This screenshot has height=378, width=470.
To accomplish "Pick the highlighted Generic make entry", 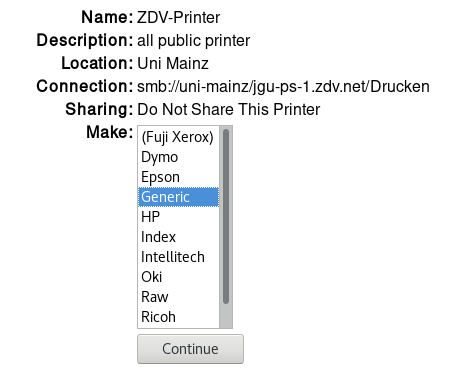I will coord(179,197).
